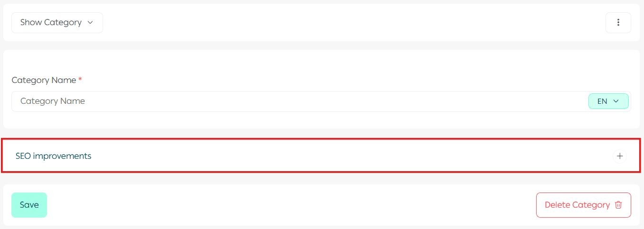The width and height of the screenshot is (644, 229).
Task: Click the "Save" text on green button
Action: point(29,205)
